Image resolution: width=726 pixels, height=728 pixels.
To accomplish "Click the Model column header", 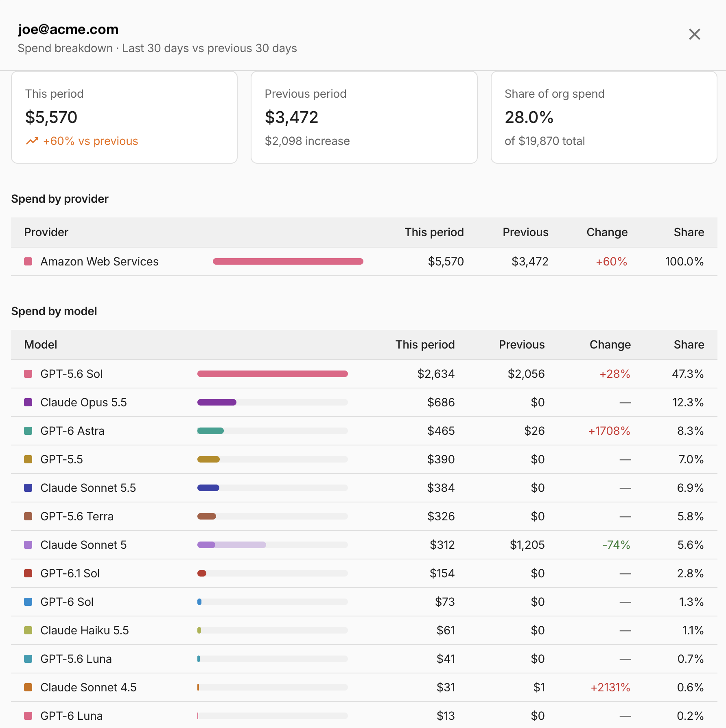I will point(40,344).
